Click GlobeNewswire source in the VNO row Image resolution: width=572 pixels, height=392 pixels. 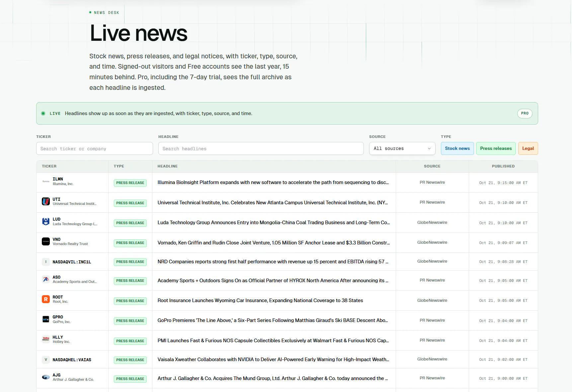pos(432,242)
